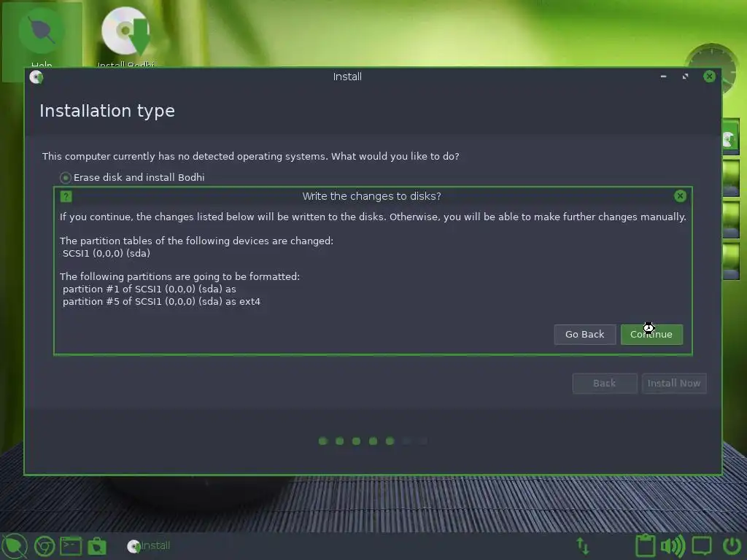Click Continue to write changes to disks
The width and height of the screenshot is (747, 560).
tap(651, 334)
